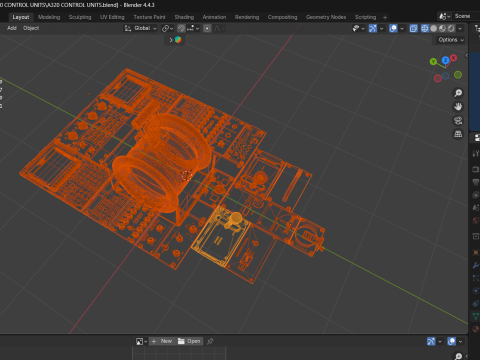Toggle snapping magnet in 3D viewport header
Screen dimensions: 480x360
tap(181, 28)
